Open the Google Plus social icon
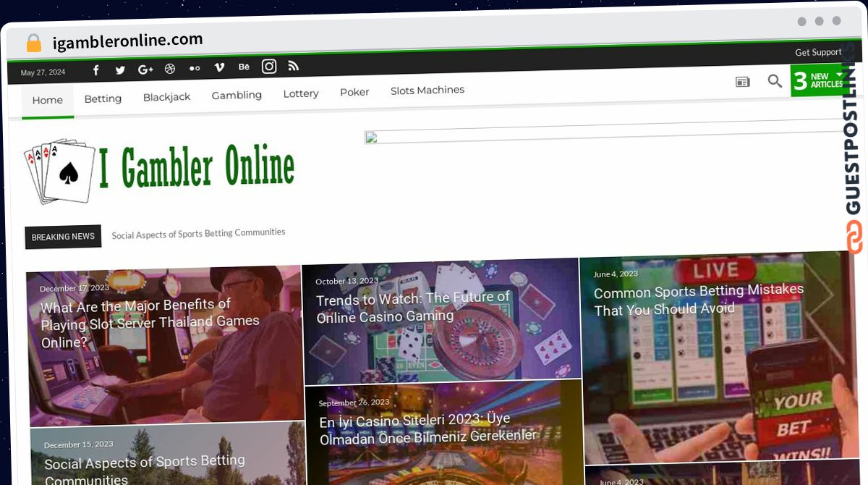 tap(145, 69)
